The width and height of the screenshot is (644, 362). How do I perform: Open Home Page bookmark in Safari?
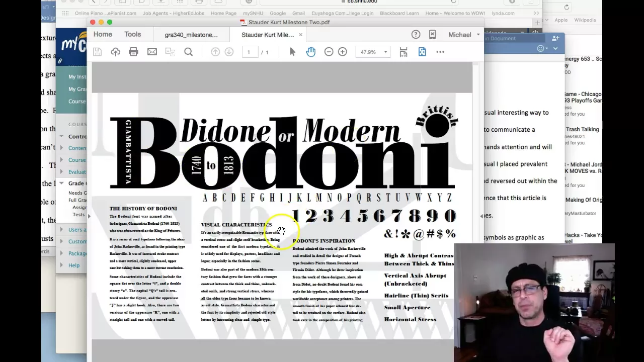(x=224, y=14)
